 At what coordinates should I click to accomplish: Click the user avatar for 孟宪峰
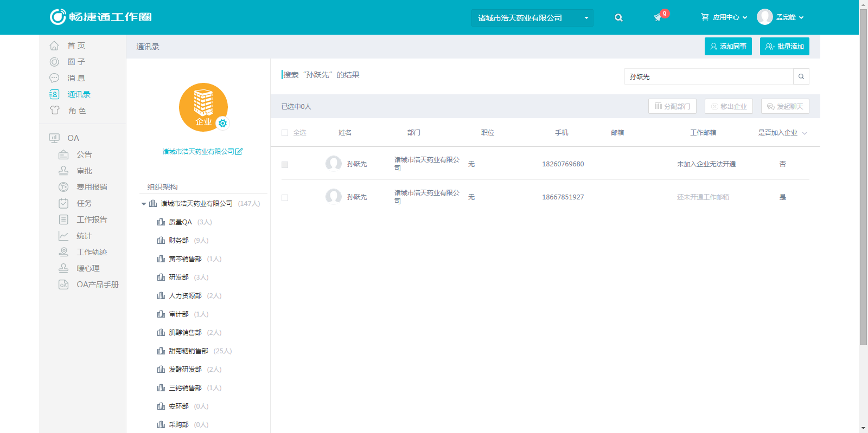click(x=765, y=17)
